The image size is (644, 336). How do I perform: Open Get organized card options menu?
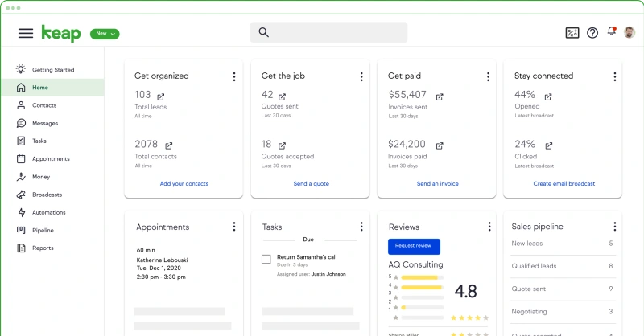coord(234,76)
